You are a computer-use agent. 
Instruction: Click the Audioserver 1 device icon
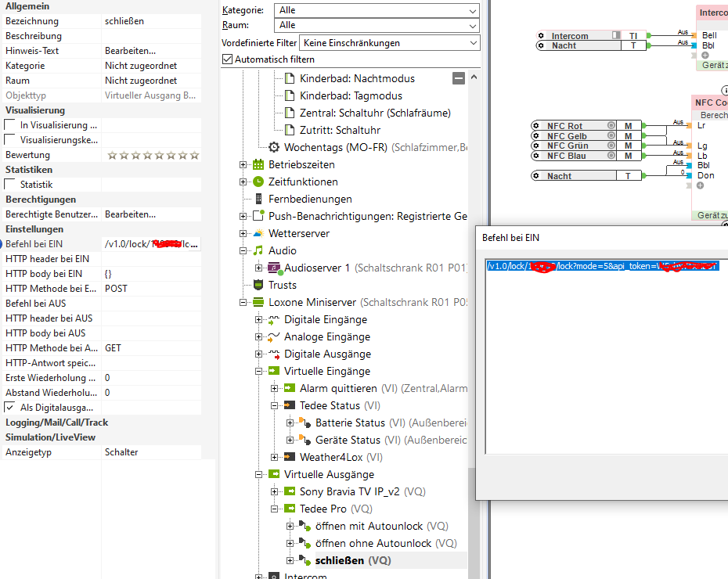pos(274,268)
